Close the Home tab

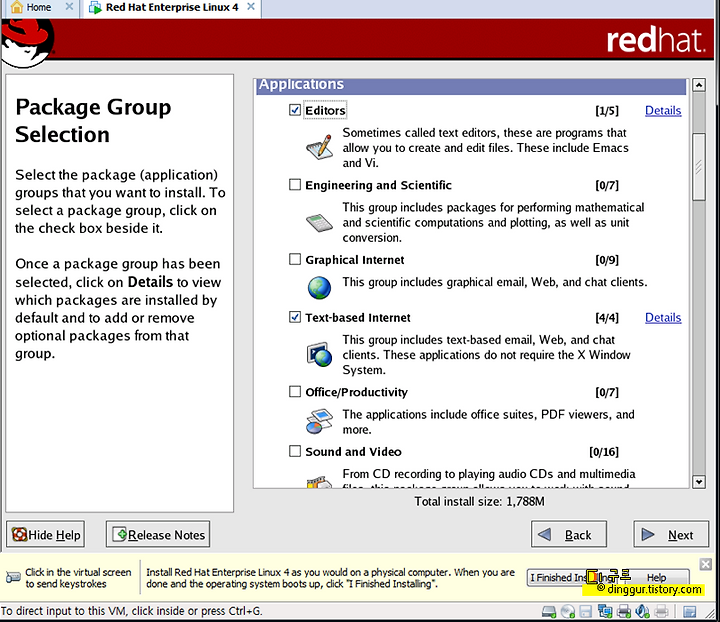point(69,7)
